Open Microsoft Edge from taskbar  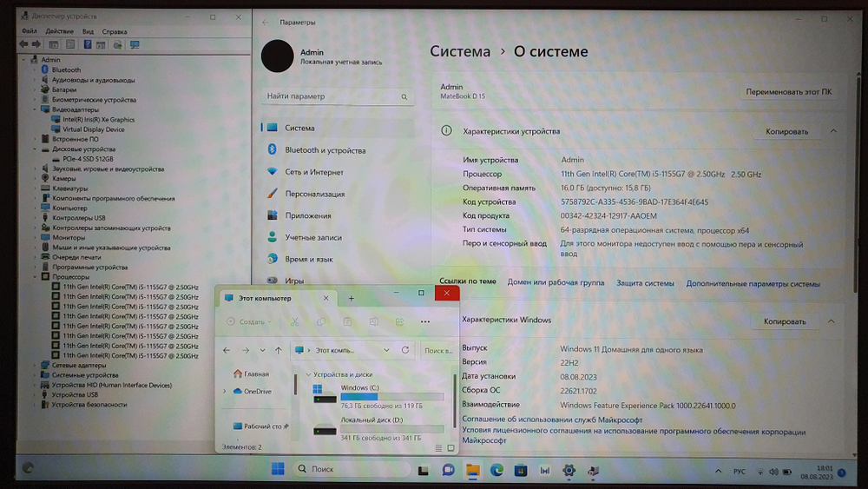click(x=496, y=470)
